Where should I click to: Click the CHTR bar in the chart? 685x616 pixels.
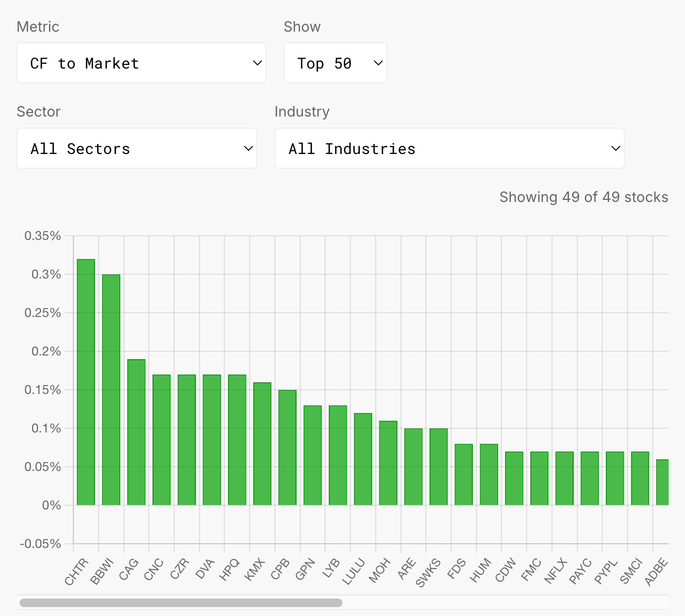coord(86,382)
